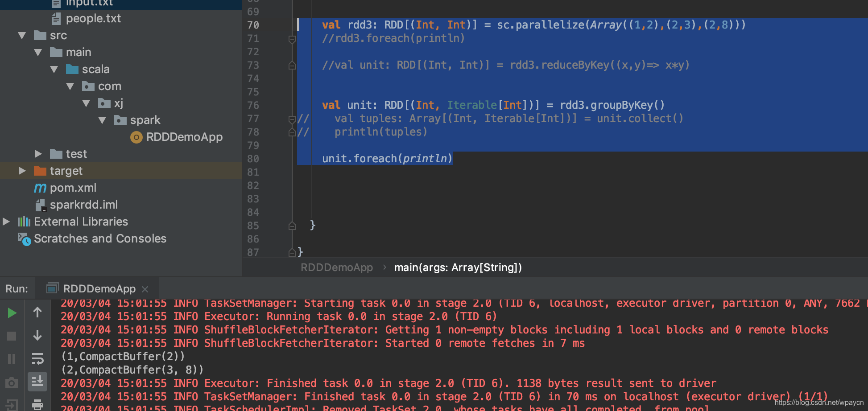Toggle the code fold marker on line 71
The image size is (868, 411).
[x=292, y=39]
